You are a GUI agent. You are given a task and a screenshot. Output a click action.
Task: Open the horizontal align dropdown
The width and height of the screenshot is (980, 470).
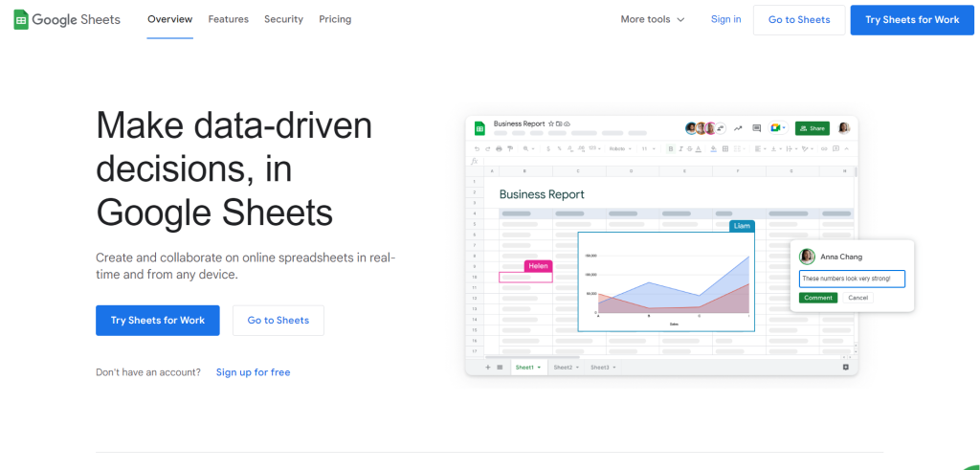tap(760, 148)
